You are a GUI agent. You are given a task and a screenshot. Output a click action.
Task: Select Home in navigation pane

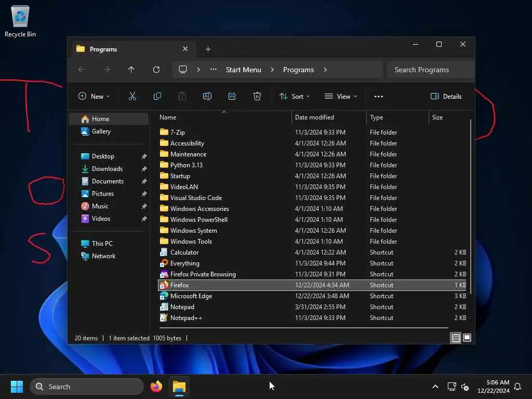coord(109,119)
